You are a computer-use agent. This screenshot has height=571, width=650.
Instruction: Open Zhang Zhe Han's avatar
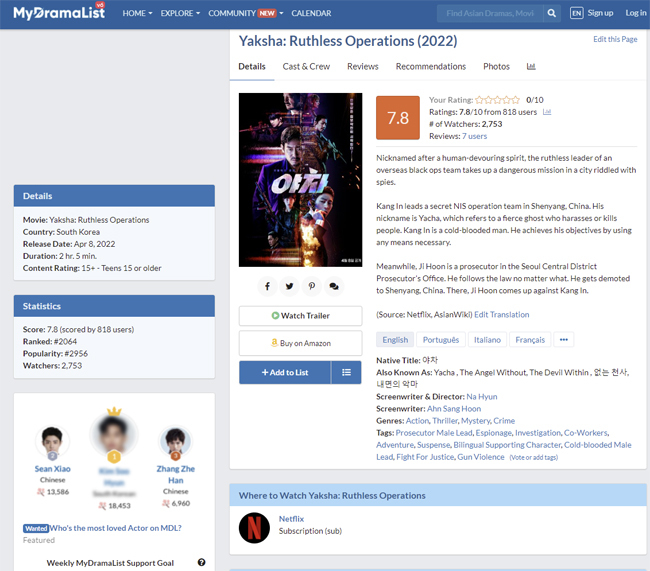pos(175,442)
